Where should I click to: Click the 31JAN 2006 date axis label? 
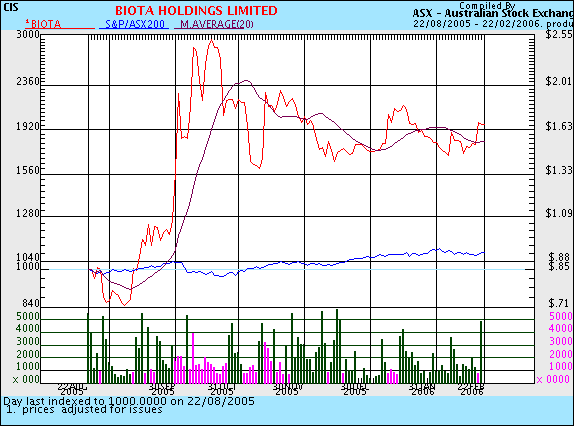pos(422,389)
